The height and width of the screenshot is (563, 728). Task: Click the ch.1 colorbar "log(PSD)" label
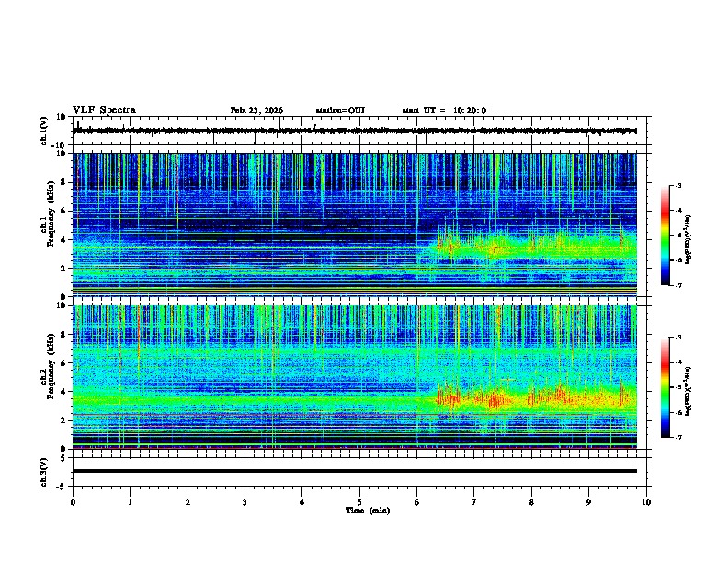click(x=688, y=240)
